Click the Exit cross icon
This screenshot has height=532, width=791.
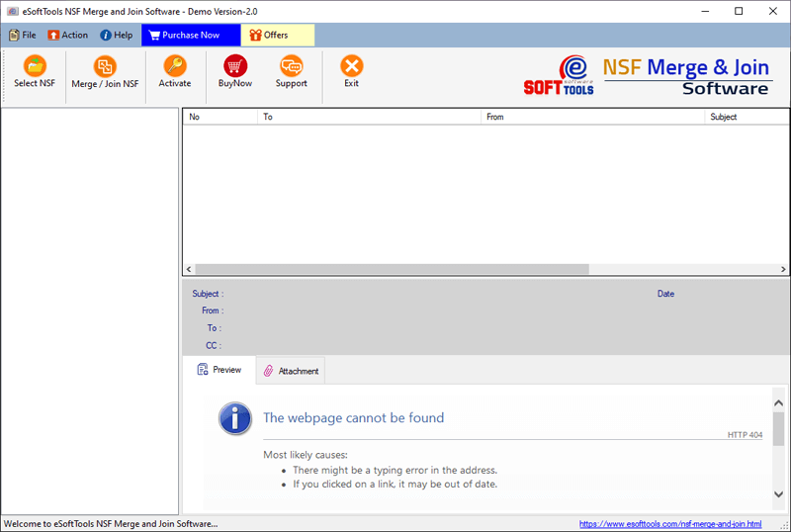point(352,65)
